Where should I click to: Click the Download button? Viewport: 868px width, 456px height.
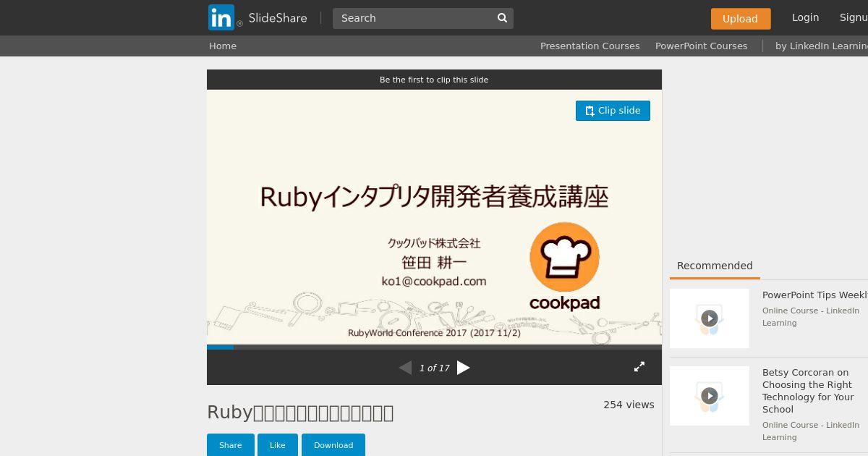tap(333, 445)
